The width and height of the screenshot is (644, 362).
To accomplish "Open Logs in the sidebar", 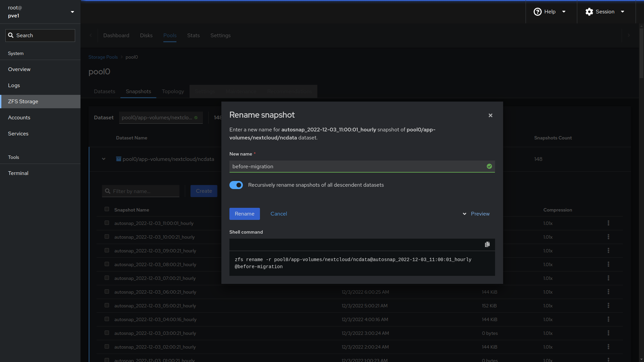I will click(40, 85).
